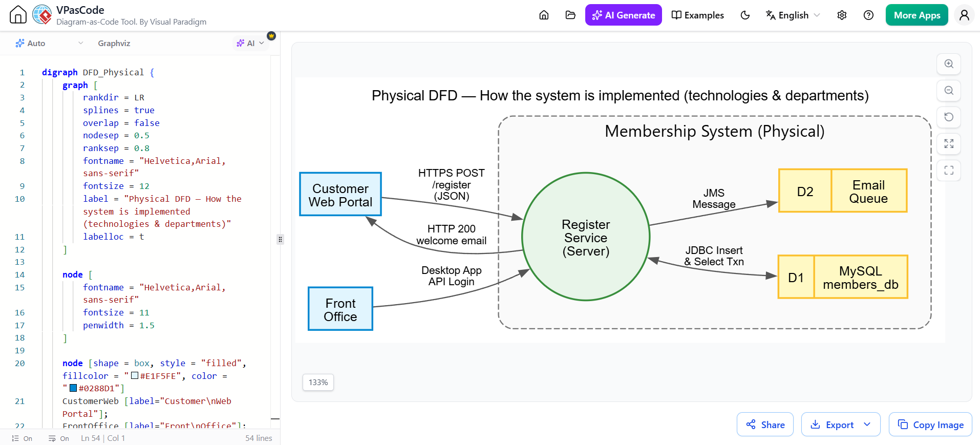
Task: Click the 'digraph DFD_Physical' code line
Action: click(x=98, y=72)
